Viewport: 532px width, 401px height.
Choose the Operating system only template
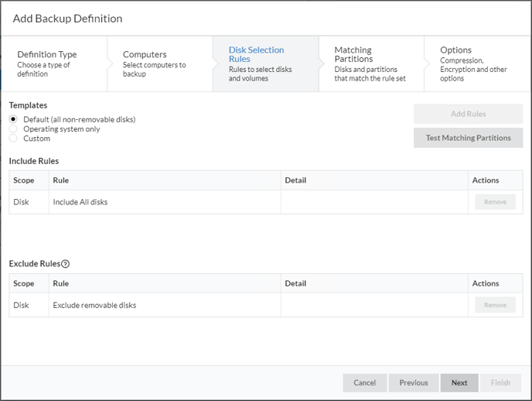[13, 129]
